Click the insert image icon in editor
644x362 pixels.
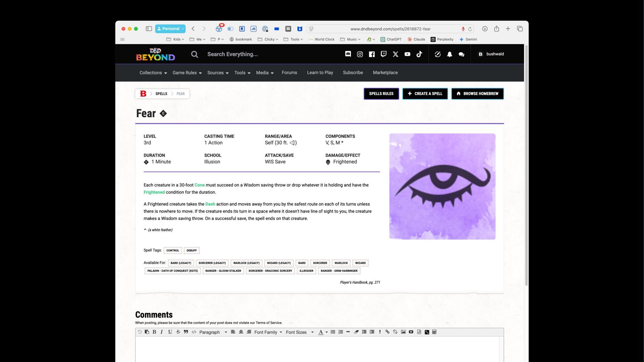click(403, 332)
